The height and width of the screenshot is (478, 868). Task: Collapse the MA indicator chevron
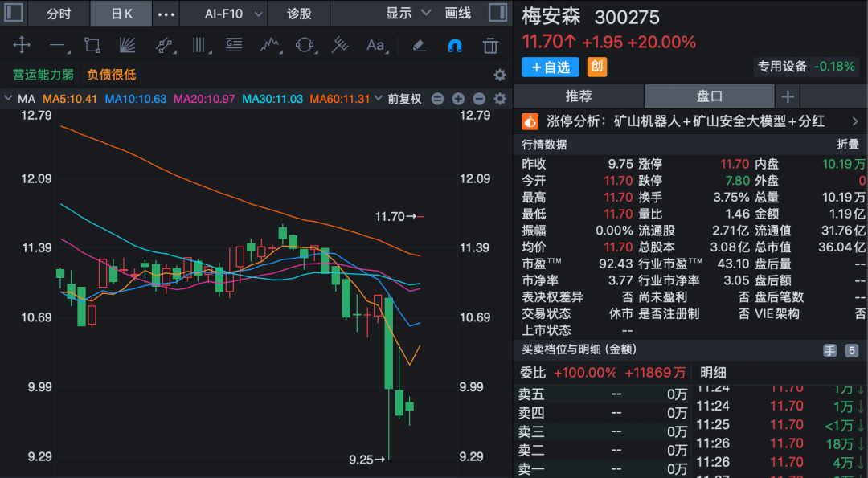8,99
